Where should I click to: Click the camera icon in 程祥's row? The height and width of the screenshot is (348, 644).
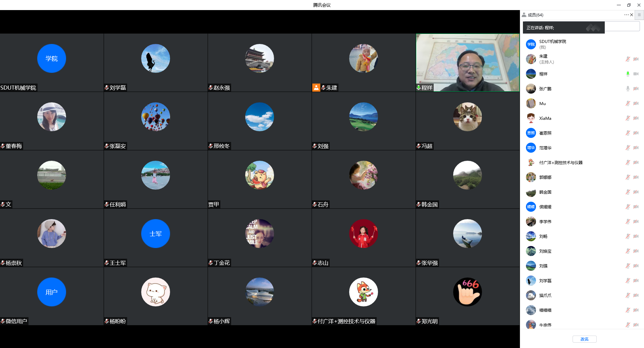(636, 74)
